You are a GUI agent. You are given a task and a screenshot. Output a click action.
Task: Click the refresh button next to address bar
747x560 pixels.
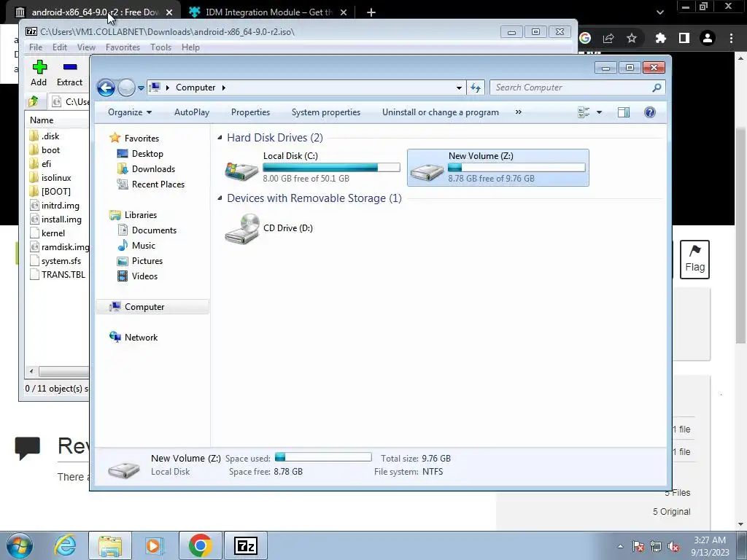click(476, 87)
